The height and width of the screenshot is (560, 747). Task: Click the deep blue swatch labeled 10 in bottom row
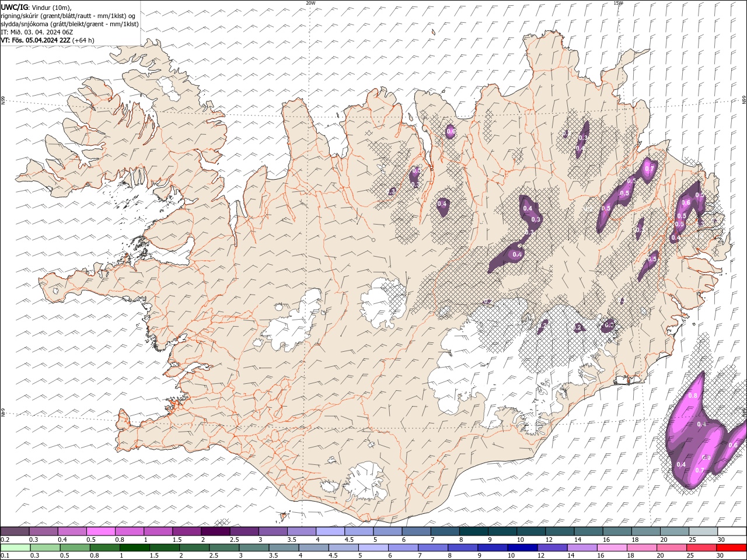point(522,548)
